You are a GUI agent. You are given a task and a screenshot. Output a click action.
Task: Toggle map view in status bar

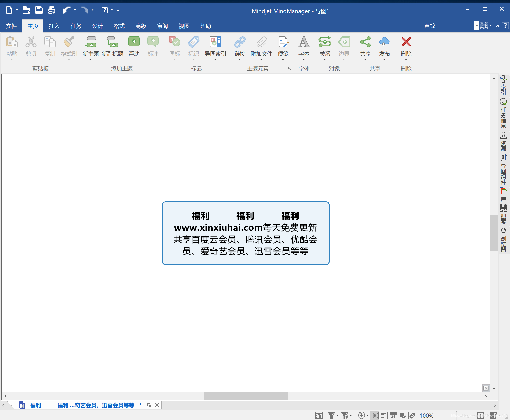point(375,415)
